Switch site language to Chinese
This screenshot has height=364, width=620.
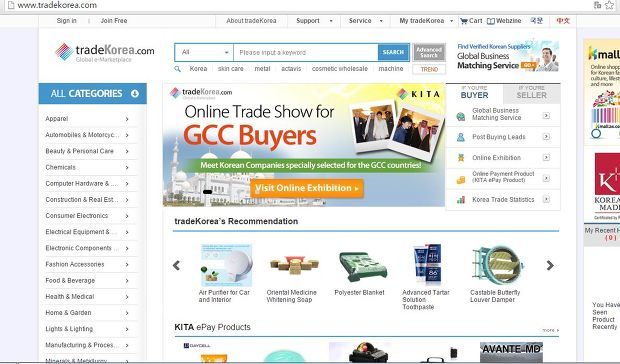[563, 21]
